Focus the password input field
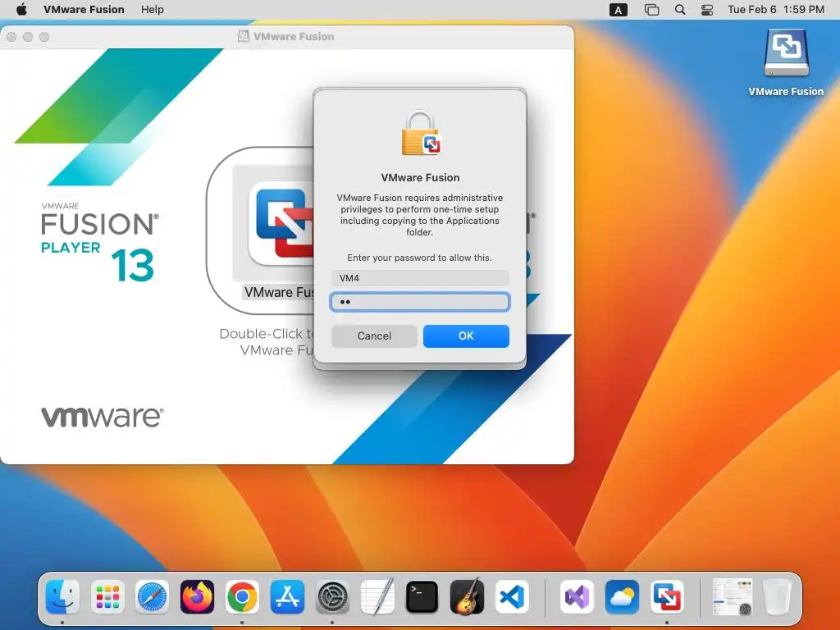840x630 pixels. pyautogui.click(x=419, y=302)
